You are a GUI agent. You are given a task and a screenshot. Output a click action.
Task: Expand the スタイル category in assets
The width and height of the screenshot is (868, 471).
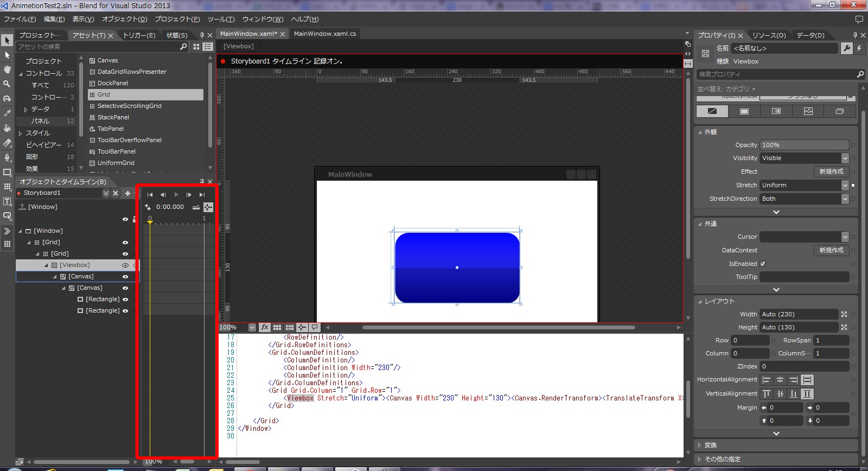tap(21, 133)
